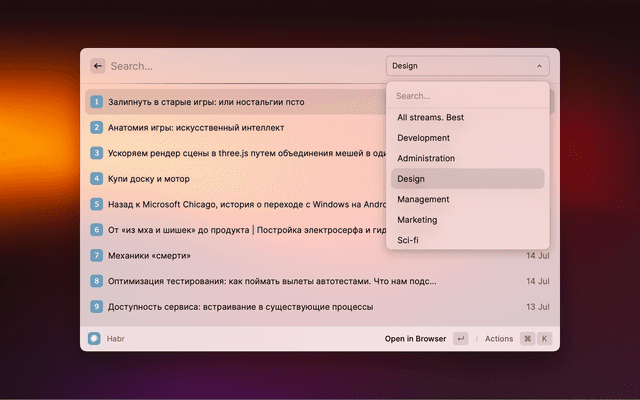This screenshot has width=640, height=400.
Task: Choose Sci-fi stream option
Action: pyautogui.click(x=408, y=240)
